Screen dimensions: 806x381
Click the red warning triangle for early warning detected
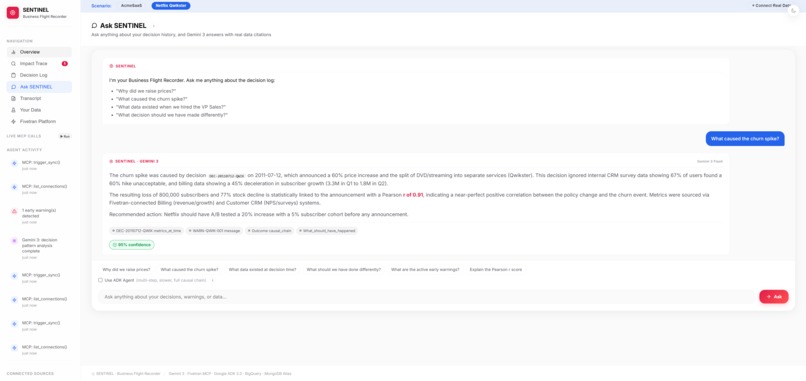[14, 211]
